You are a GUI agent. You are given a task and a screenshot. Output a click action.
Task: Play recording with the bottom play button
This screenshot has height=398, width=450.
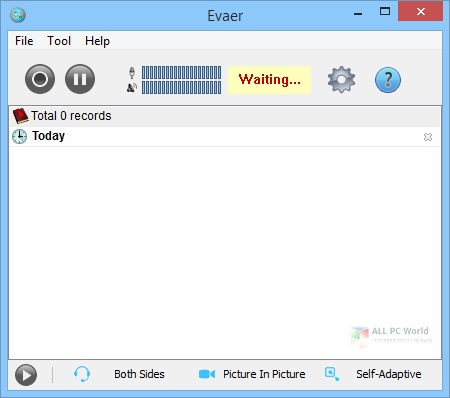tap(26, 375)
